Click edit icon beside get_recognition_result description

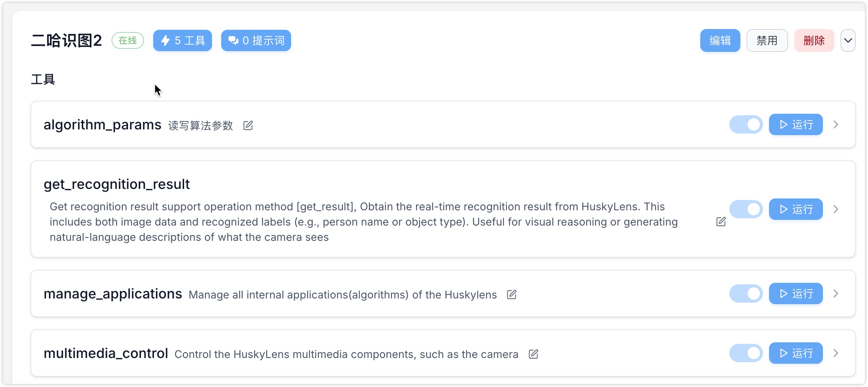(721, 222)
